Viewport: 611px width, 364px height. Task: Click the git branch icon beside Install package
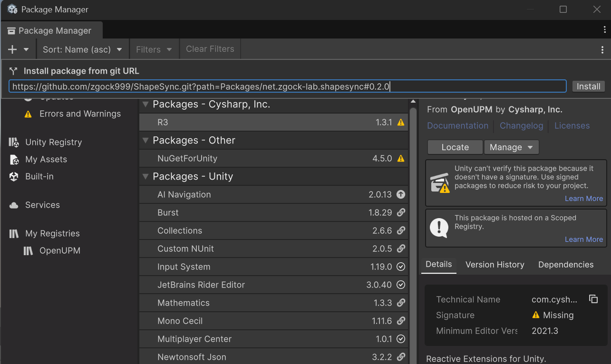pos(13,71)
